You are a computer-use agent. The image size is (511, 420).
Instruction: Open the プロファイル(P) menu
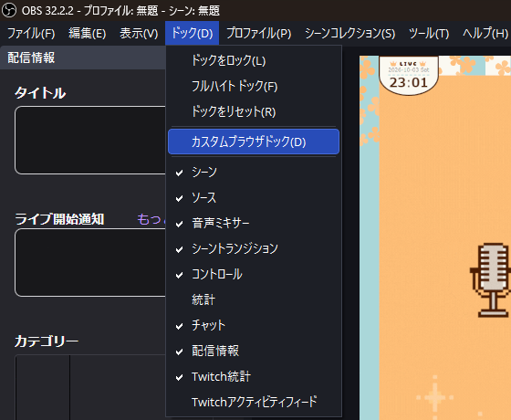(x=259, y=33)
